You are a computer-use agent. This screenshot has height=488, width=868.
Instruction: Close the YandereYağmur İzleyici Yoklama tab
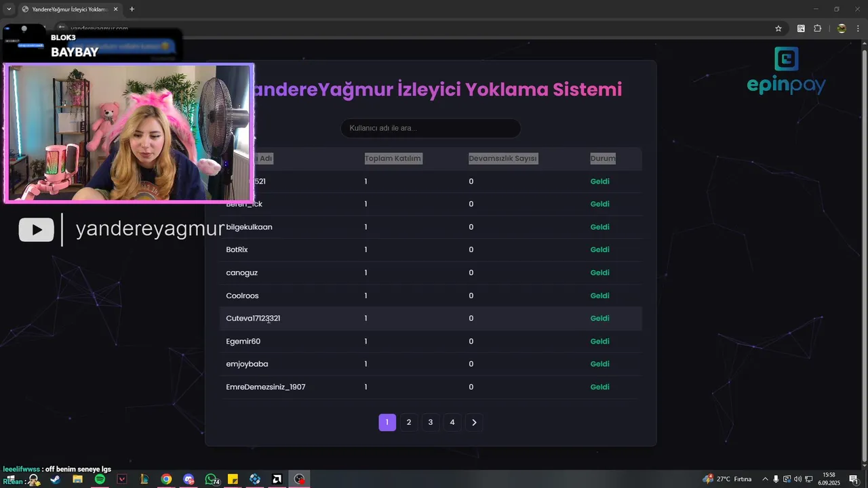click(116, 9)
